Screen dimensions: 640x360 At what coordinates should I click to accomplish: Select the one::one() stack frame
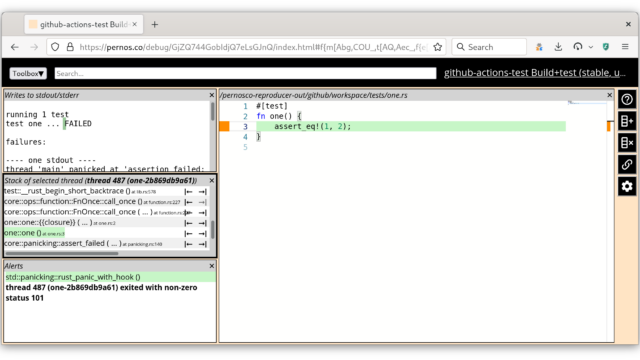point(34,233)
